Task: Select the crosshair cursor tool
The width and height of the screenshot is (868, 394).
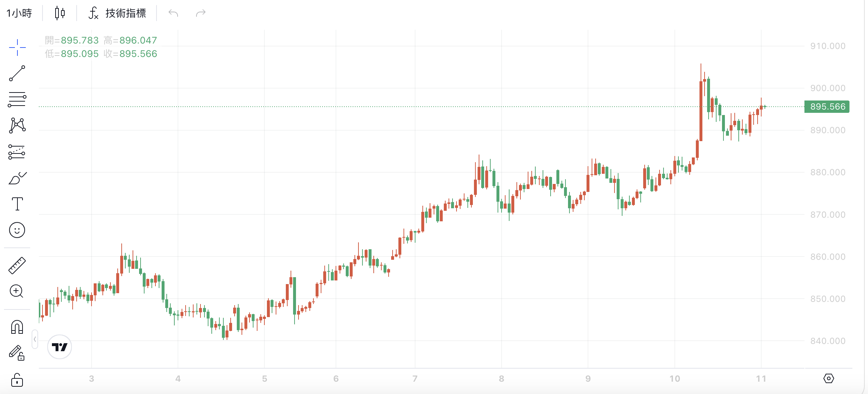Action: [x=17, y=48]
